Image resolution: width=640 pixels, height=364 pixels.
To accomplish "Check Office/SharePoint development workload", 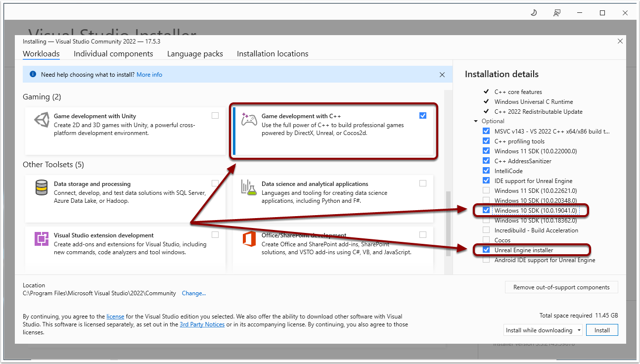I will [422, 234].
